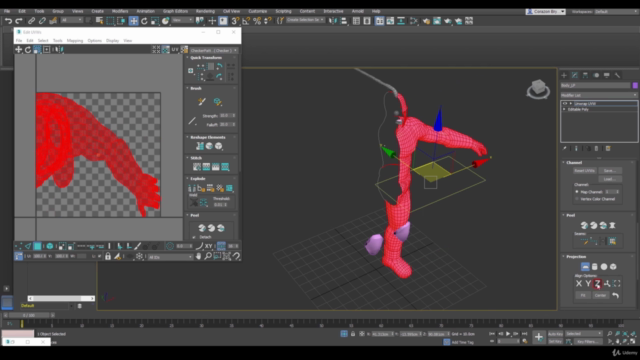This screenshot has width=640, height=360.
Task: Click the Save... button in Channel rollout
Action: pos(610,171)
